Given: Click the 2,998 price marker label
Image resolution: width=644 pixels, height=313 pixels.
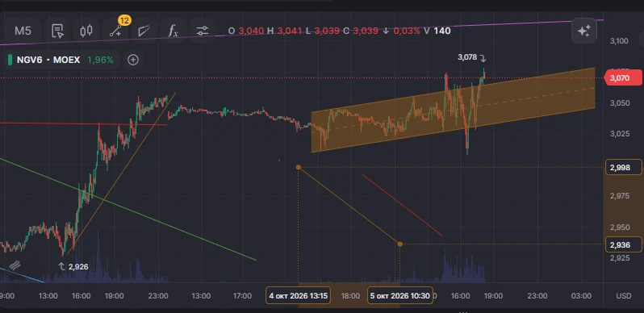Looking at the screenshot, I should [623, 167].
